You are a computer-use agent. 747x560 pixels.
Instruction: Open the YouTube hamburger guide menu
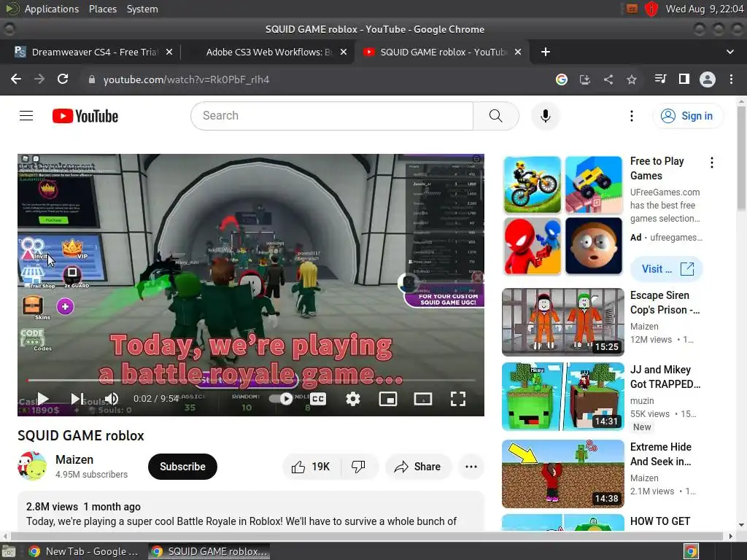pos(26,116)
